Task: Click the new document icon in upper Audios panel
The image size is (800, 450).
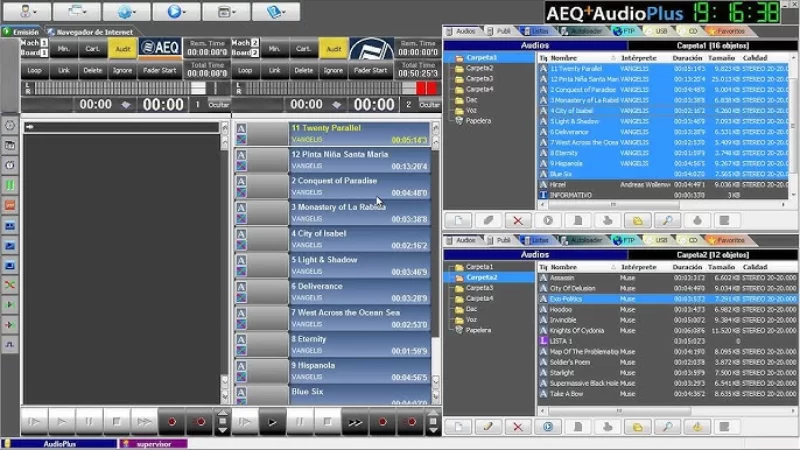Action: coord(458,220)
